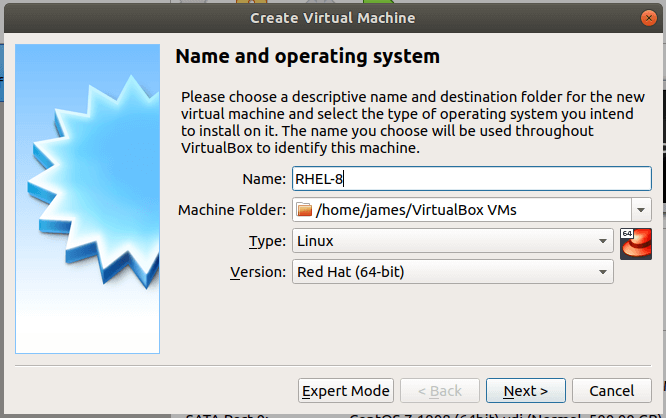Click the Version: label

click(x=258, y=272)
